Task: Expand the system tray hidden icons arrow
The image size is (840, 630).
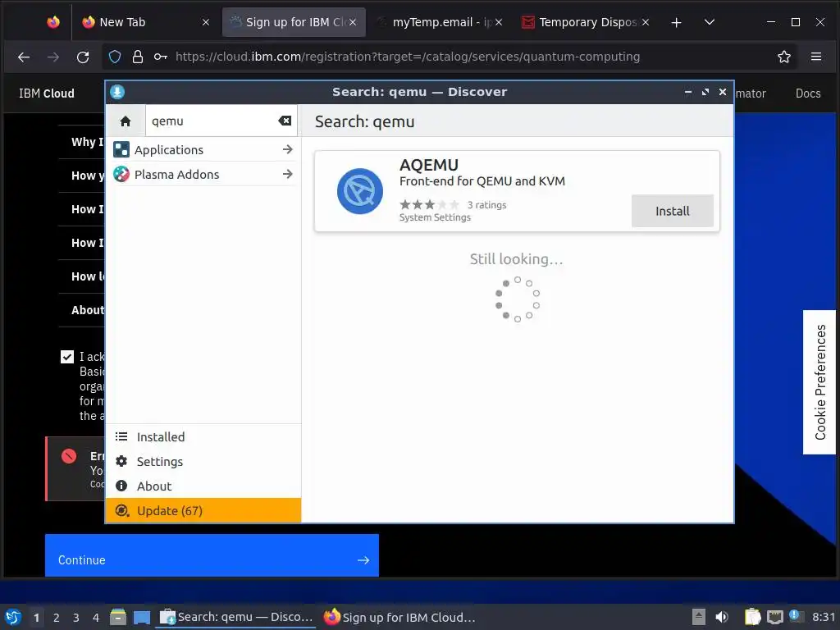Action: coord(699,617)
